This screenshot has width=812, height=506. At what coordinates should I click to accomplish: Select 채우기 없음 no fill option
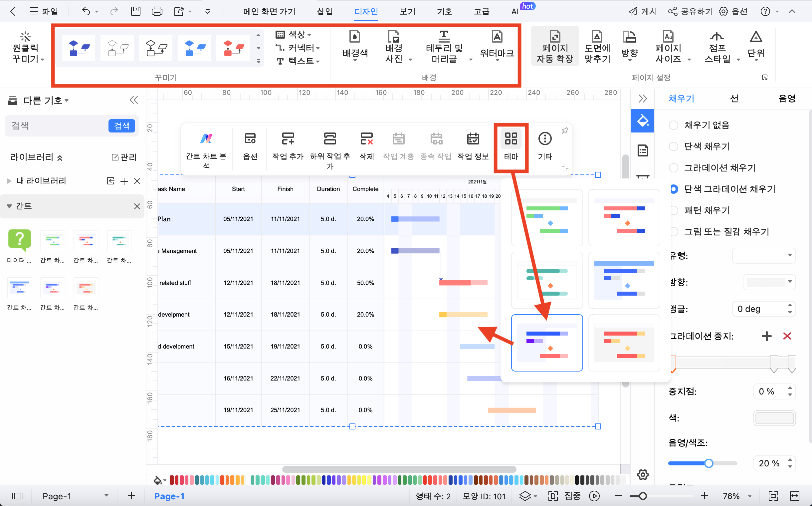coord(673,125)
